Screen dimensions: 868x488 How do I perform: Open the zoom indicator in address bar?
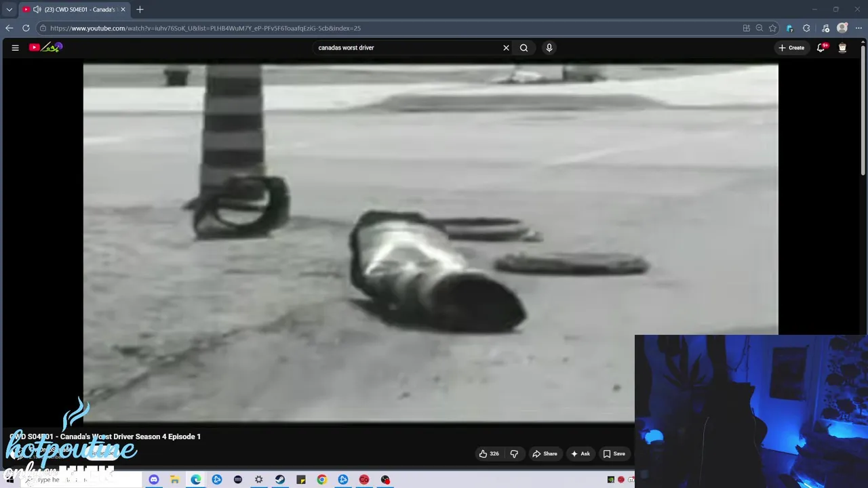(759, 28)
